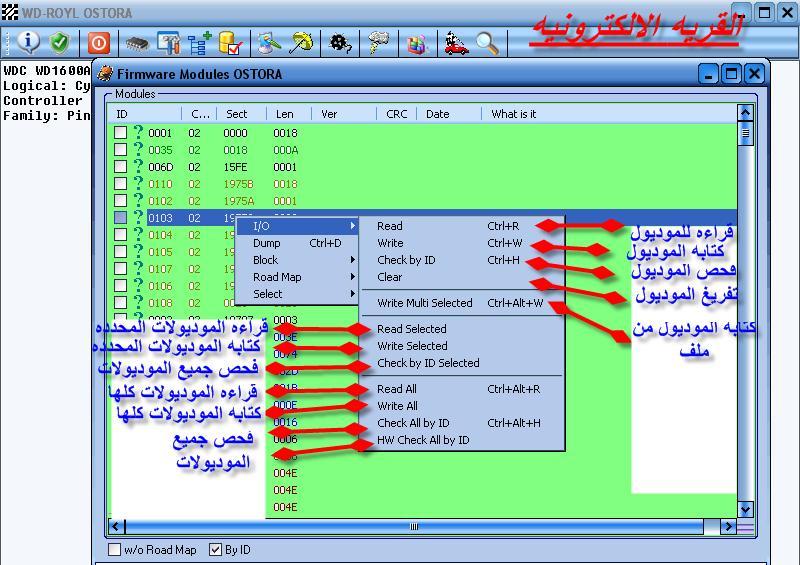Viewport: 800px width, 565px height.
Task: Click the question mark icon of module 0001
Action: pyautogui.click(x=138, y=132)
